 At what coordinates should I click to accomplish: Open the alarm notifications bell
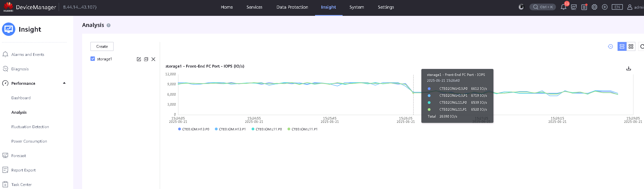point(564,7)
